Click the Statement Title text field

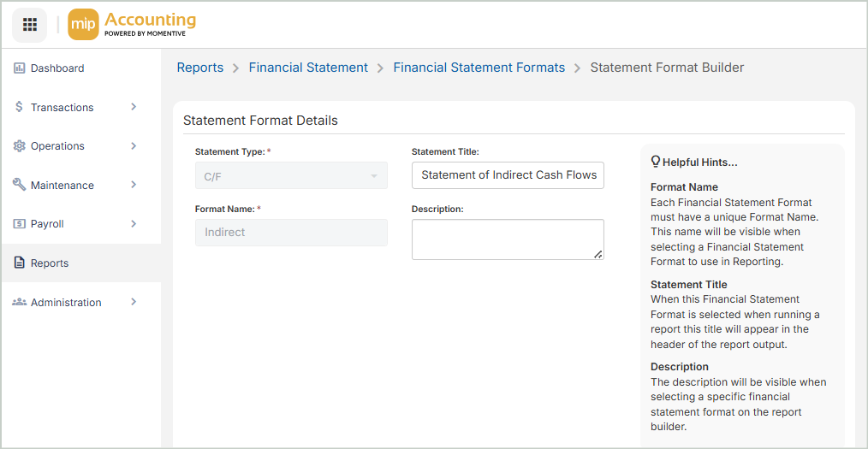508,175
